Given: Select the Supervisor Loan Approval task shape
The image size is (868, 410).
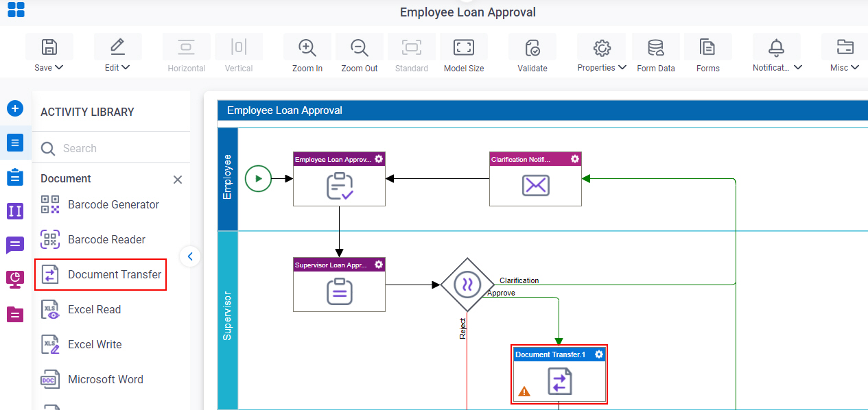Looking at the screenshot, I should pyautogui.click(x=339, y=285).
